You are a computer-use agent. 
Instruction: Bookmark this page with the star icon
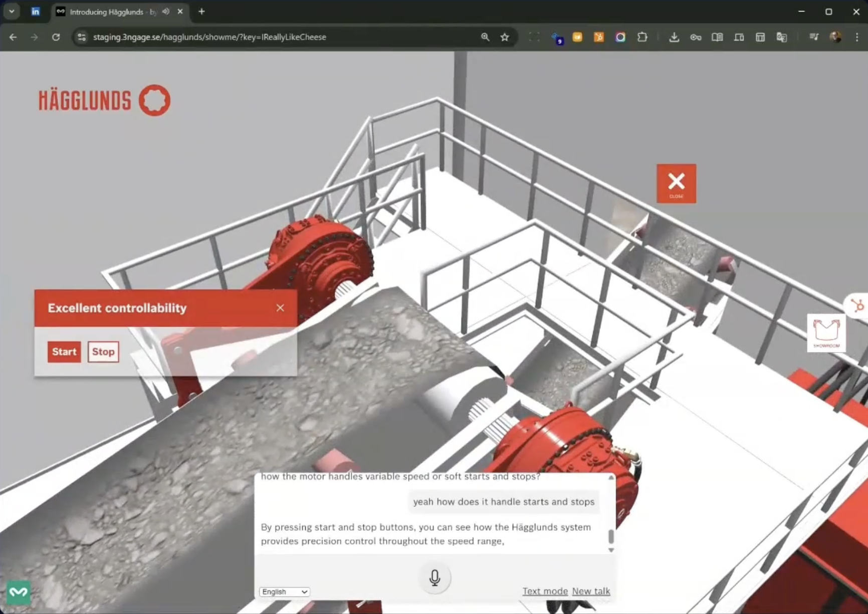(505, 37)
